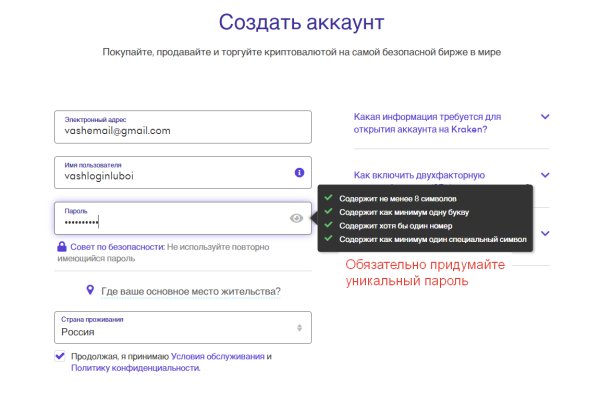
Task: Uncheck the terms acceptance checkbox
Action: pos(61,355)
